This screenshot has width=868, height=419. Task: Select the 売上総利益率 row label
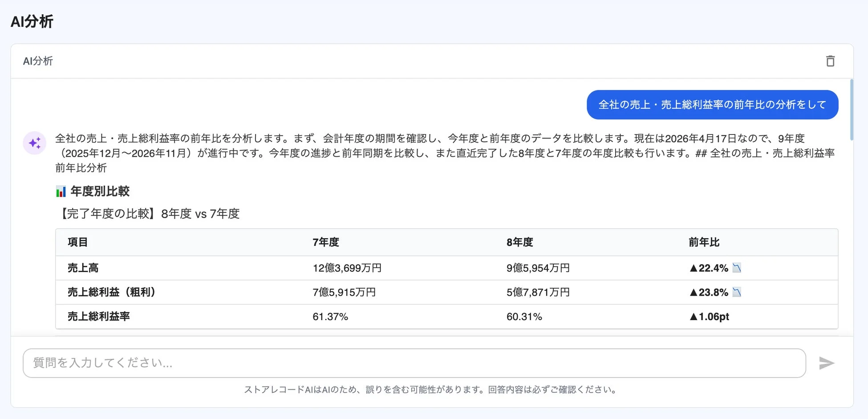(x=98, y=317)
